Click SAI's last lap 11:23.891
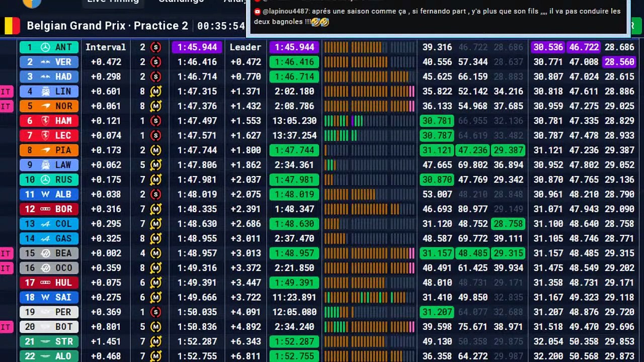This screenshot has width=644, height=362. coord(294,297)
